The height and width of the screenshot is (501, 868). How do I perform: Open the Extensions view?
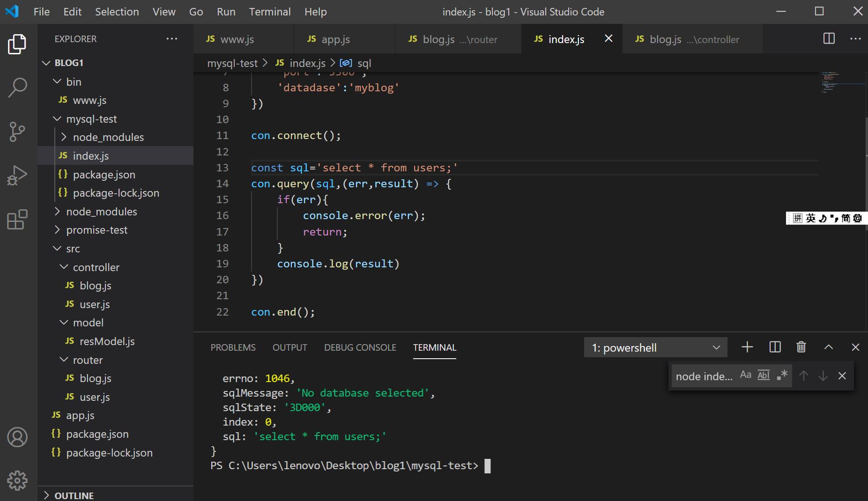[17, 220]
